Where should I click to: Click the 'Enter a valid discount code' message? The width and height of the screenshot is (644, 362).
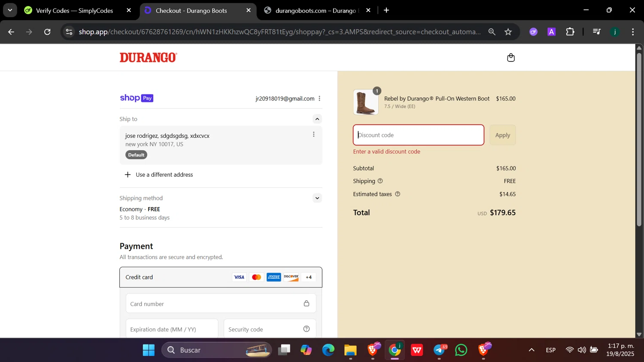pos(386,151)
